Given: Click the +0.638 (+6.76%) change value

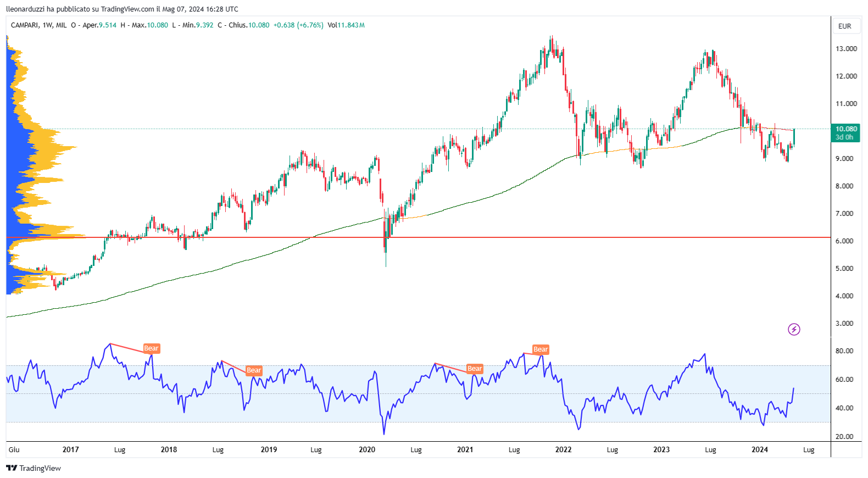Looking at the screenshot, I should pyautogui.click(x=298, y=25).
